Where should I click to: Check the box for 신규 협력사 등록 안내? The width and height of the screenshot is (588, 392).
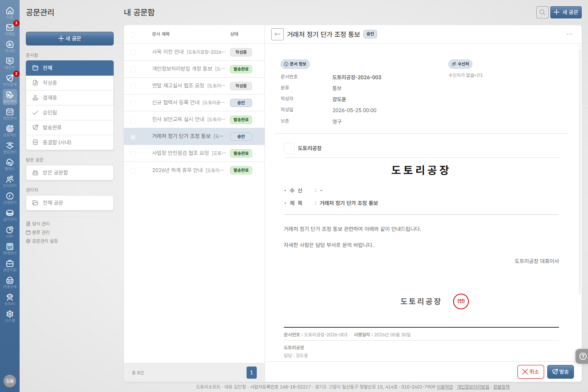[x=133, y=103]
